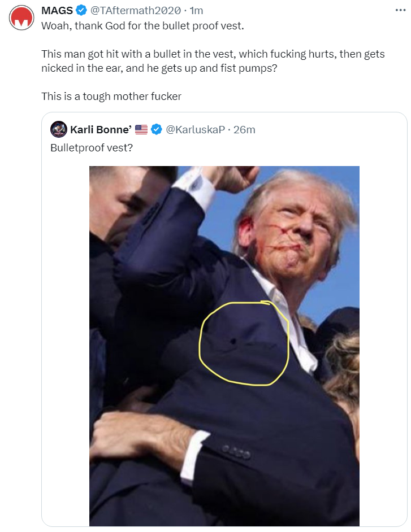Open the MAGS profile avatar
411x532 pixels.
click(x=21, y=18)
